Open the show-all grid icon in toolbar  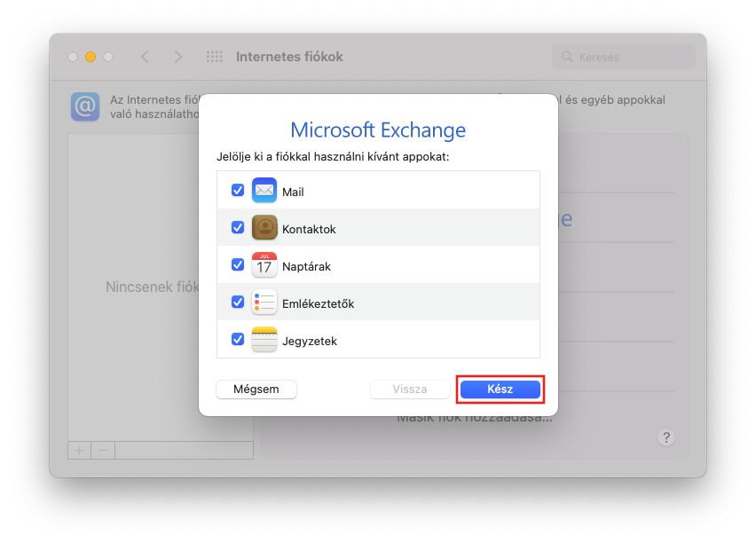(215, 57)
